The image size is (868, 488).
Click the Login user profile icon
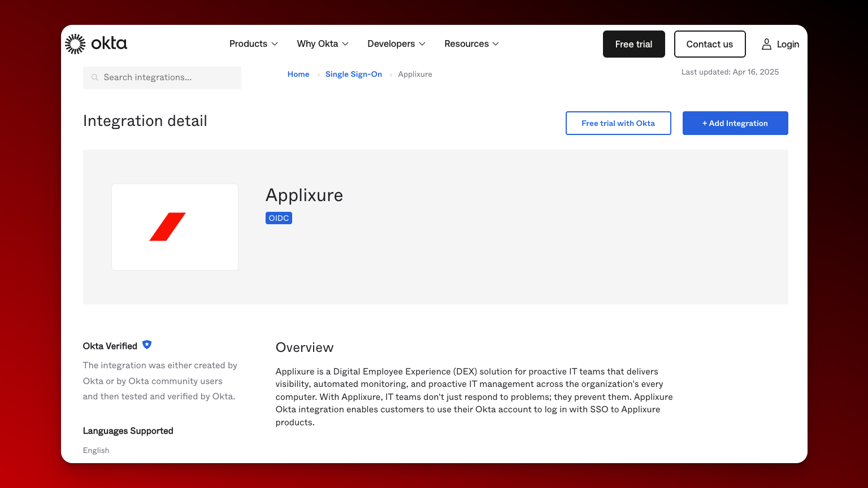tap(766, 44)
